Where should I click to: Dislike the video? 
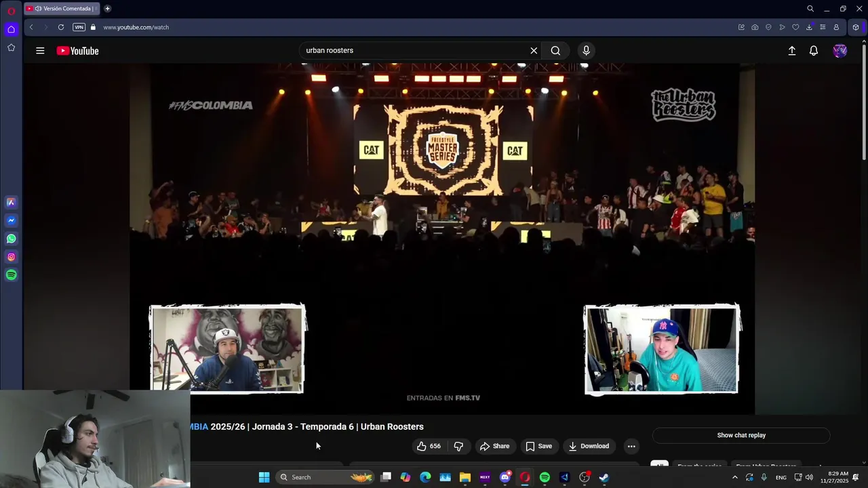click(458, 446)
